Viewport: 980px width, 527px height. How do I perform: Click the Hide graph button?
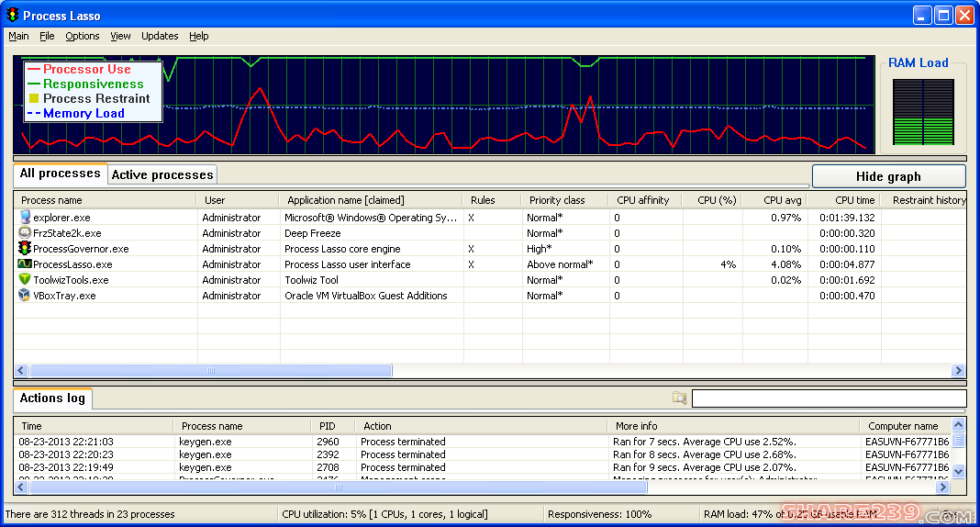tap(888, 176)
